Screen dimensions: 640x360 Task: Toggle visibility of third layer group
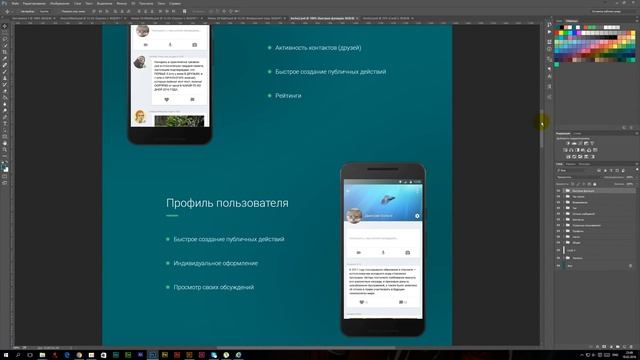(x=558, y=202)
